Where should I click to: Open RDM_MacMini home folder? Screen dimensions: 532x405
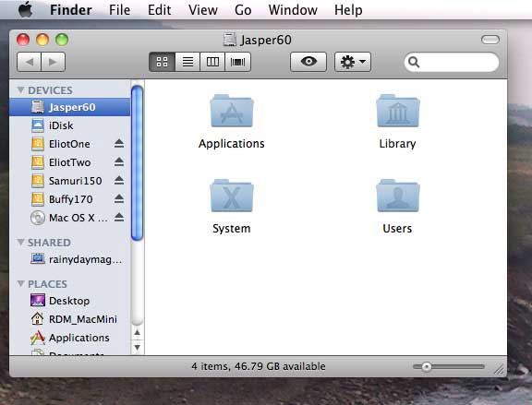click(x=70, y=319)
